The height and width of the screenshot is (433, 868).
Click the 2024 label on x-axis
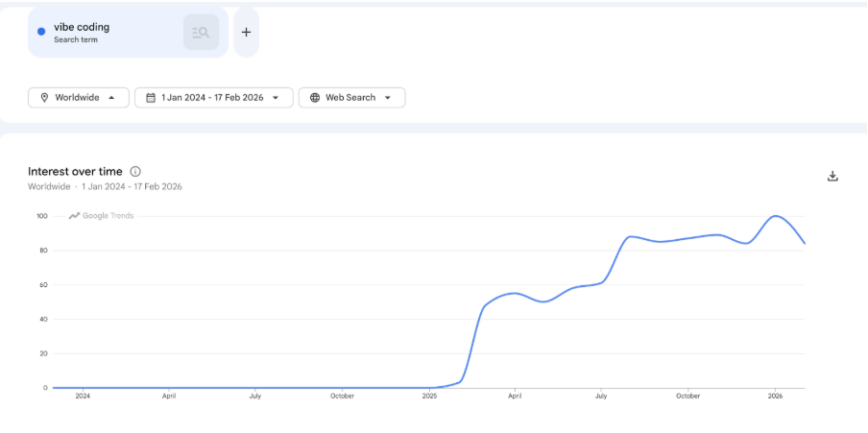coord(83,396)
